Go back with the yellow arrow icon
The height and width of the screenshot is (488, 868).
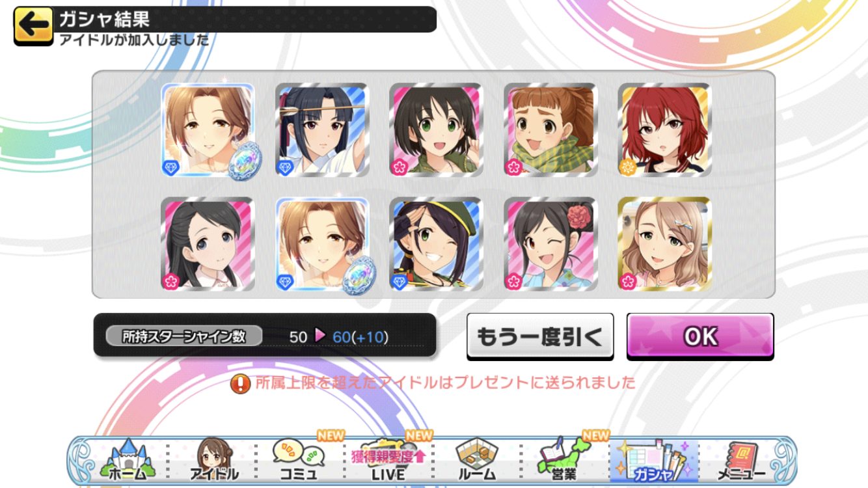(33, 26)
